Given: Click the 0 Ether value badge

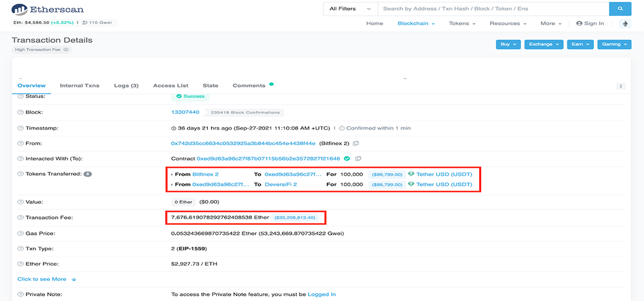Looking at the screenshot, I should tap(183, 202).
